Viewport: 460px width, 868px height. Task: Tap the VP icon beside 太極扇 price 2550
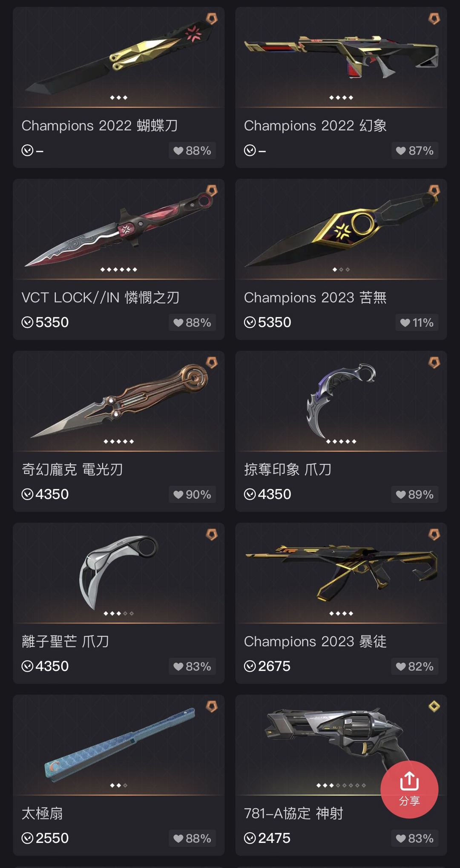(27, 838)
